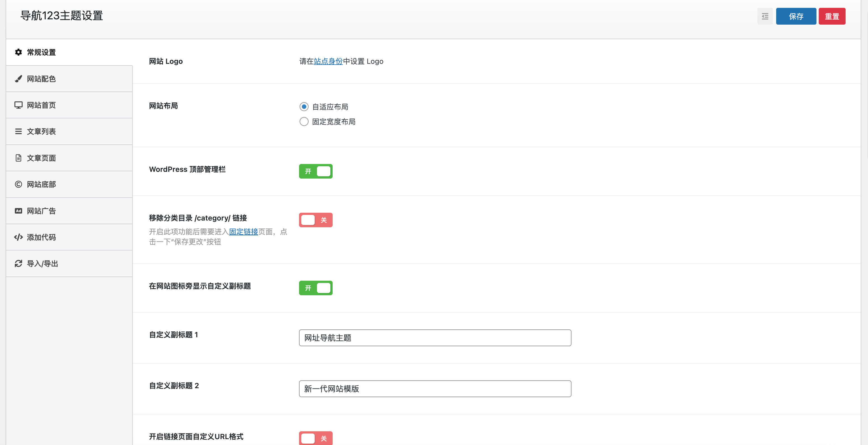Viewport: 868px width, 445px height.
Task: Click the monitor icon beside 网站首页
Action: (18, 105)
